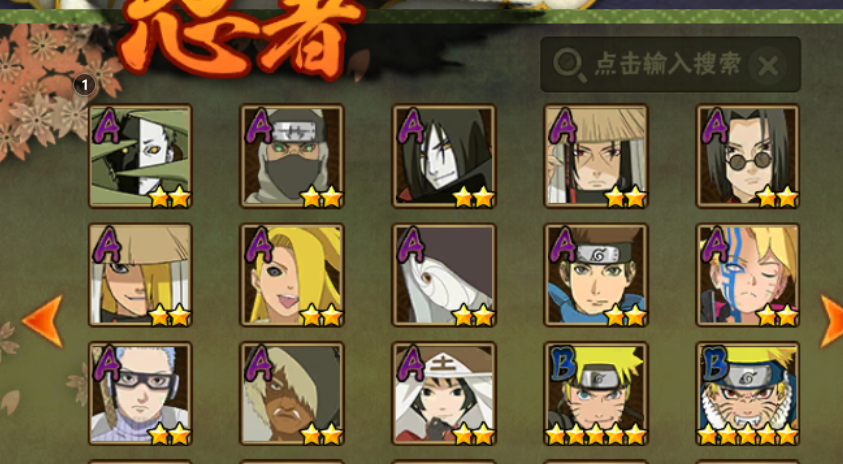843x464 pixels.
Task: Pick the white shark Kisame card
Action: click(444, 275)
